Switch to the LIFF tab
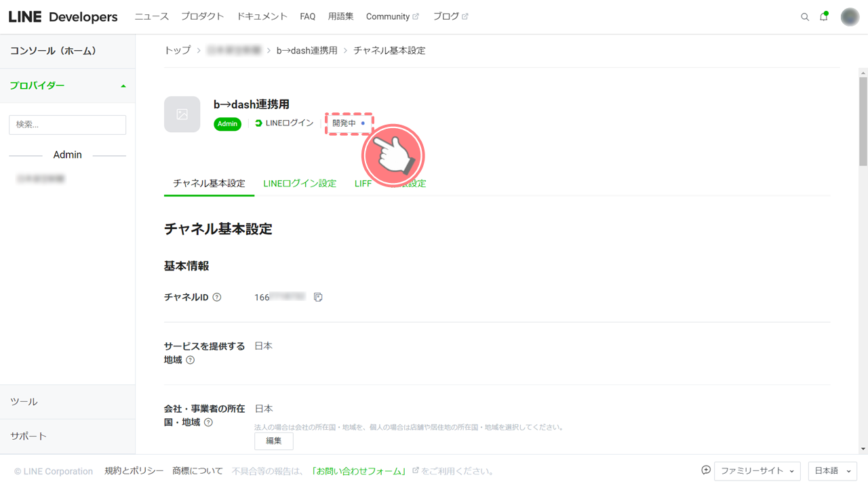Viewport: 868px width, 488px height. [x=363, y=184]
